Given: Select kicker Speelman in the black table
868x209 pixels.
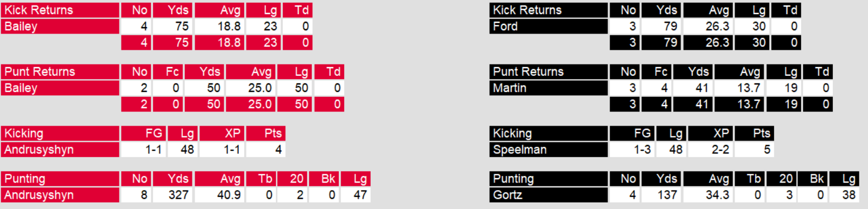Looking at the screenshot, I should 549,150.
